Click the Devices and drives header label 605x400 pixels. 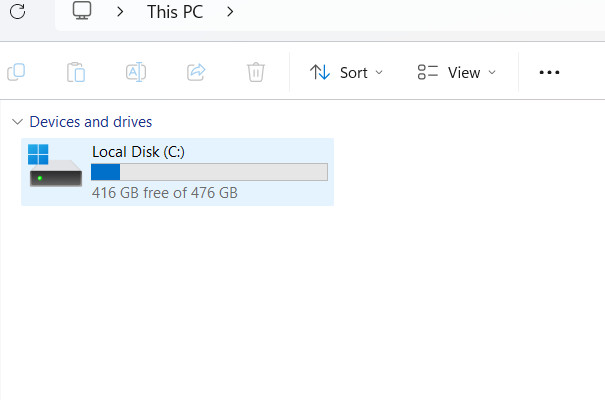point(91,122)
